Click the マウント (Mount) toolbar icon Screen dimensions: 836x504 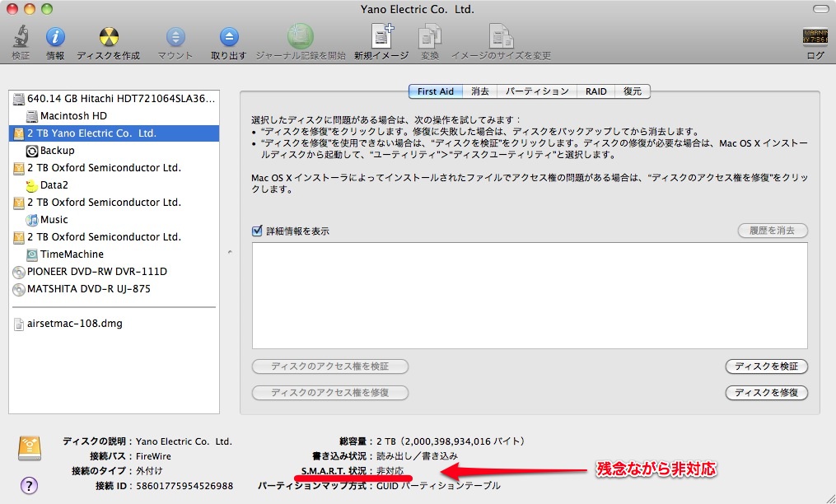(175, 37)
